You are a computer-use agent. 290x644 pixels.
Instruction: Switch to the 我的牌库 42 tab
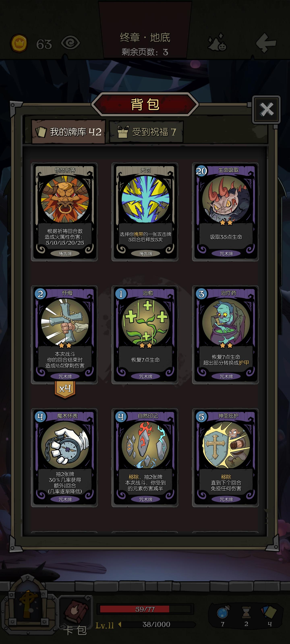(x=68, y=132)
